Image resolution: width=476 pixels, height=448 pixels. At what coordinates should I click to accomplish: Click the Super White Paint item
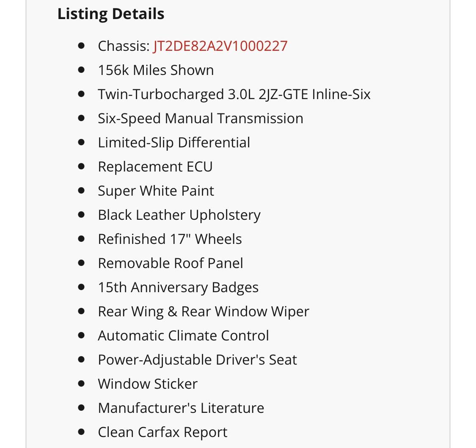(156, 191)
